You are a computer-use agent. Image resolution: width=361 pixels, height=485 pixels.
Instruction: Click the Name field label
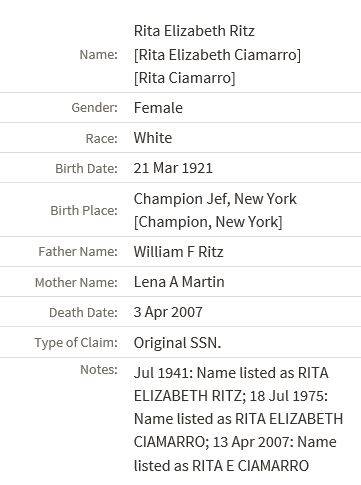point(98,55)
